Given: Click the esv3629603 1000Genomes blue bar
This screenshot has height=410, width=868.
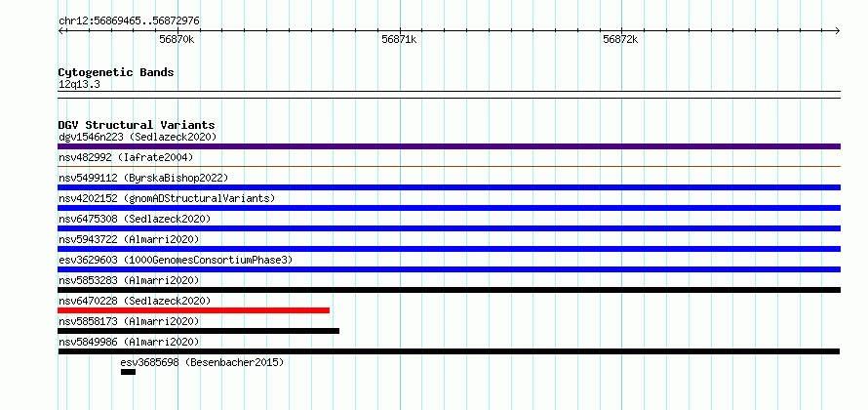Looking at the screenshot, I should click(x=449, y=269).
